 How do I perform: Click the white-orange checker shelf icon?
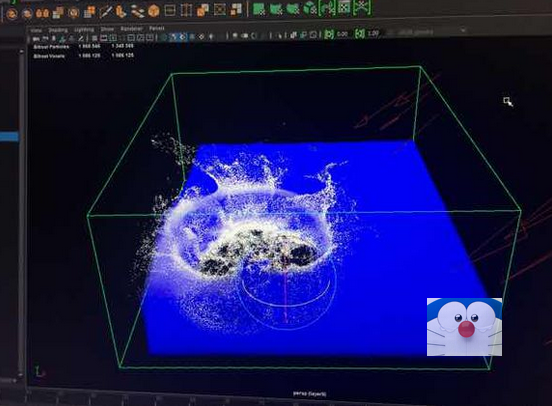(x=236, y=9)
